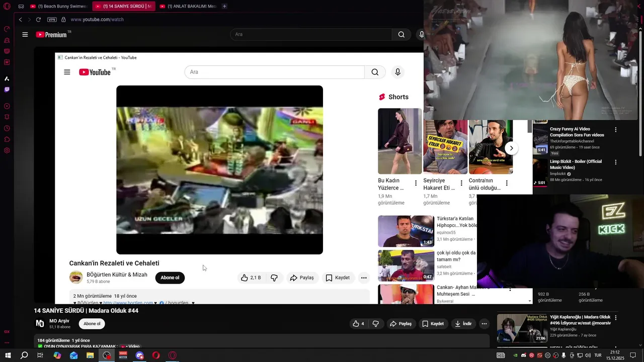This screenshot has width=644, height=362.
Task: Open GX Control speedometer icon in sidebar
Action: 7,29
